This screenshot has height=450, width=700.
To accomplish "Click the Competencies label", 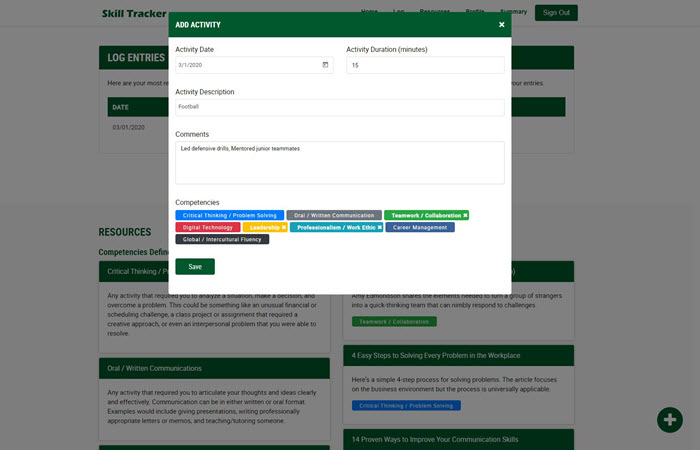I will pyautogui.click(x=197, y=202).
